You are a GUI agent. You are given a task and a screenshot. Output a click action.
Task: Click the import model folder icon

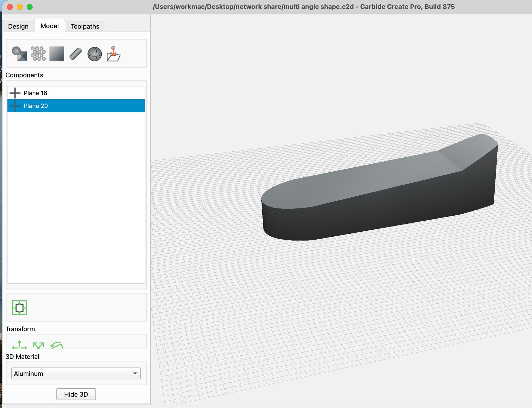(x=113, y=54)
